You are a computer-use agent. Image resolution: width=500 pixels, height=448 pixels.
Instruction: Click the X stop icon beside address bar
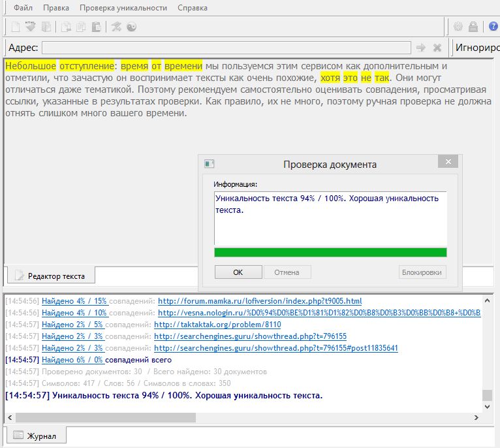click(x=437, y=48)
